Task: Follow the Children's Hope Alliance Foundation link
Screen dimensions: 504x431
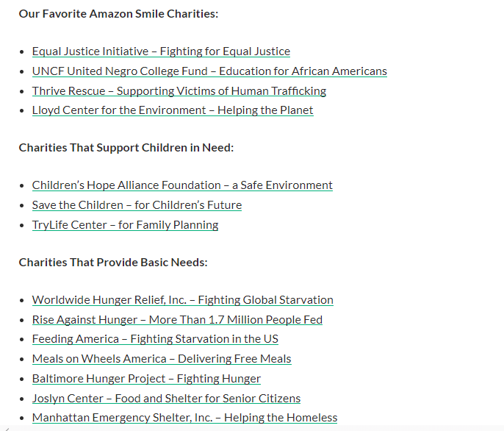Action: point(182,185)
